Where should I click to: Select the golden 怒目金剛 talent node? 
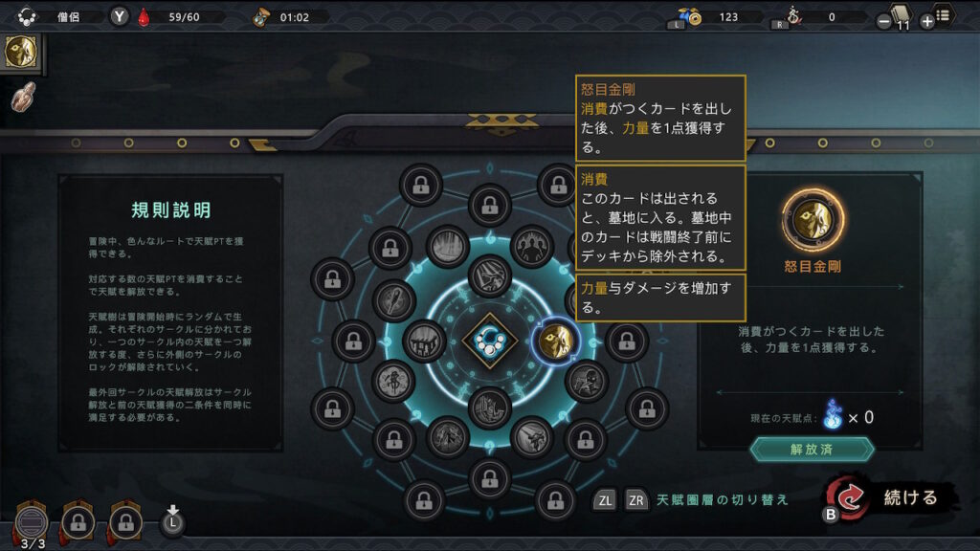(555, 342)
